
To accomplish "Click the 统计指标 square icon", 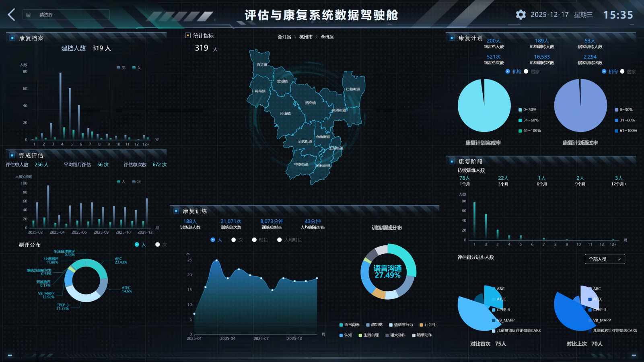I will click(187, 35).
